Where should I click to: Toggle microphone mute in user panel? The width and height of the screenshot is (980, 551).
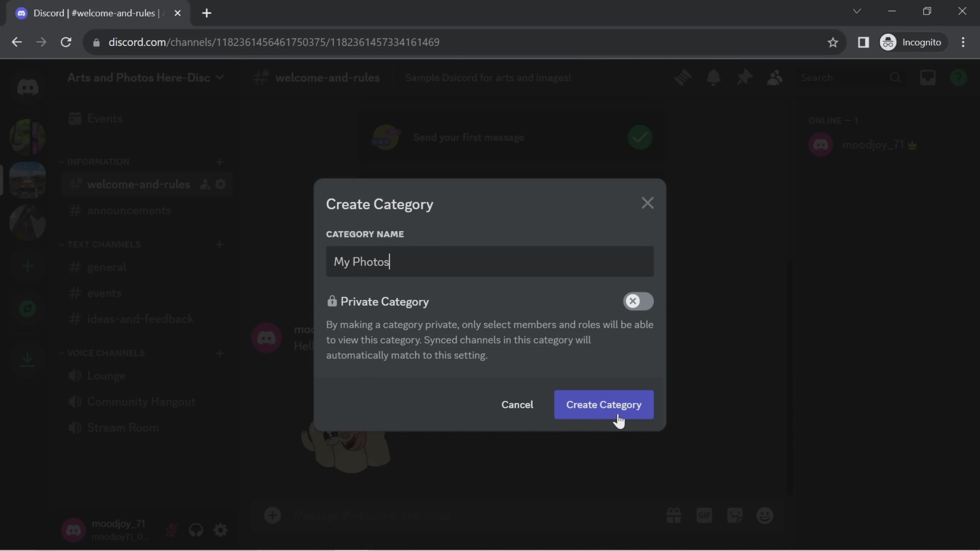pos(171,530)
